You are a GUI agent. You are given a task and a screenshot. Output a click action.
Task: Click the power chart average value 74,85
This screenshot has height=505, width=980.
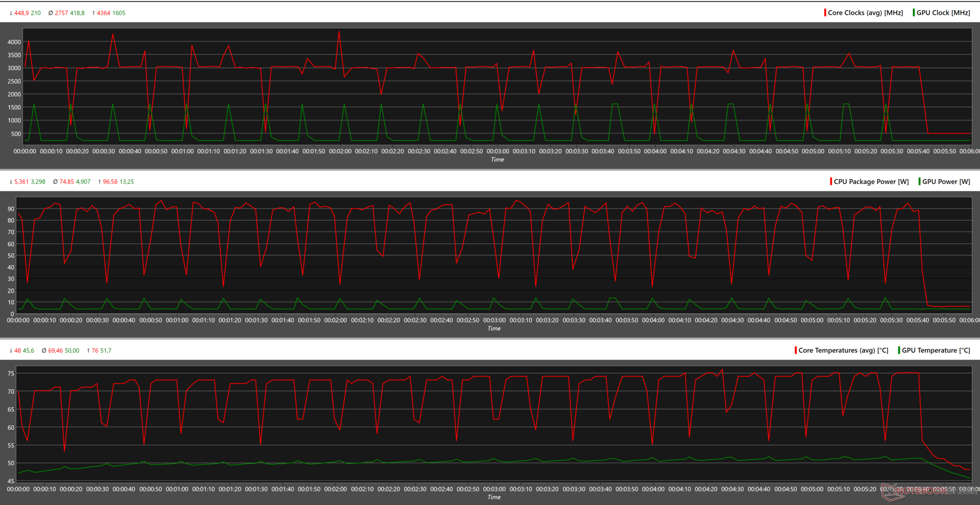66,182
